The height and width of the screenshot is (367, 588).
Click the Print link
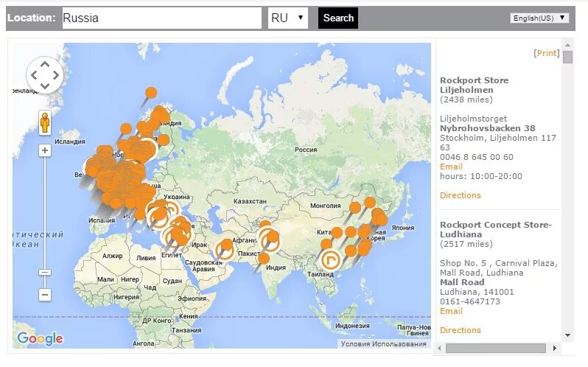tap(547, 53)
